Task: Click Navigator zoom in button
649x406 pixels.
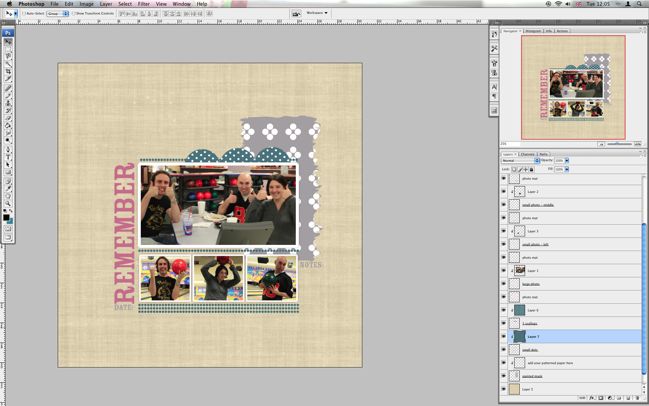Action: click(x=638, y=144)
